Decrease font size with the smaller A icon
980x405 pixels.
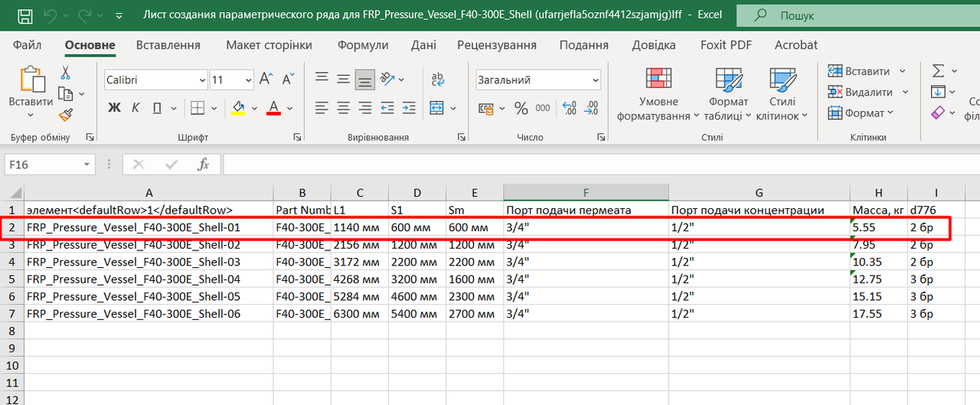tap(289, 79)
